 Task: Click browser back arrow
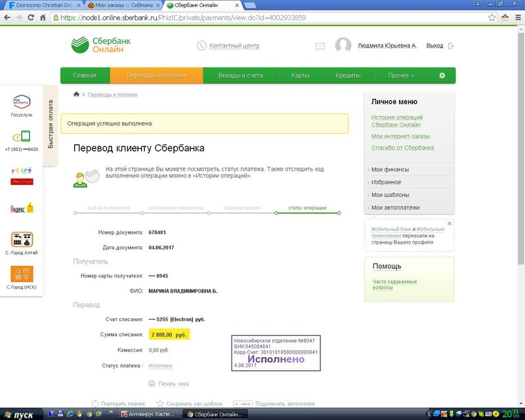7,18
